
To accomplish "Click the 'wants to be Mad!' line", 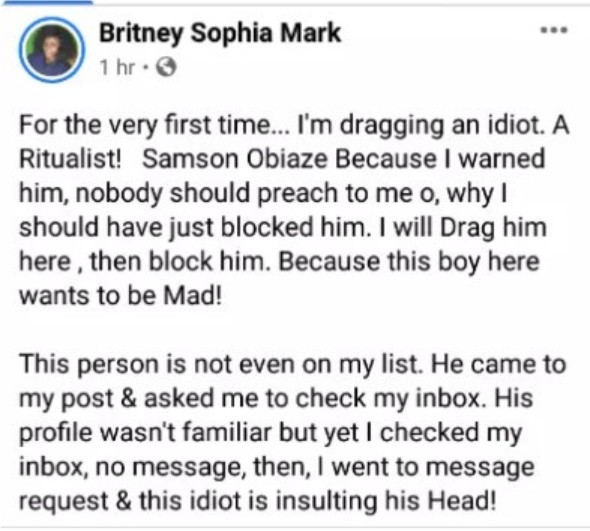I will click(121, 295).
